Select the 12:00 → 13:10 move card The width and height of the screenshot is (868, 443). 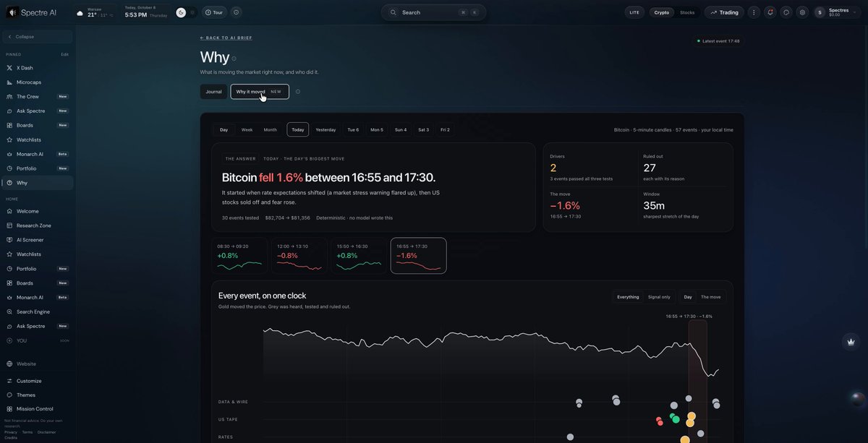pos(299,256)
